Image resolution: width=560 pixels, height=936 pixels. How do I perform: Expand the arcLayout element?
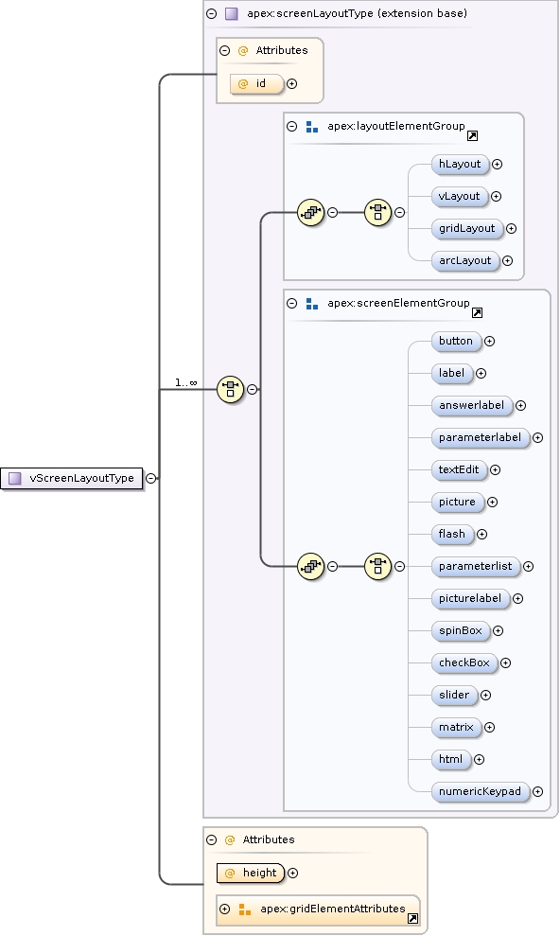point(508,261)
